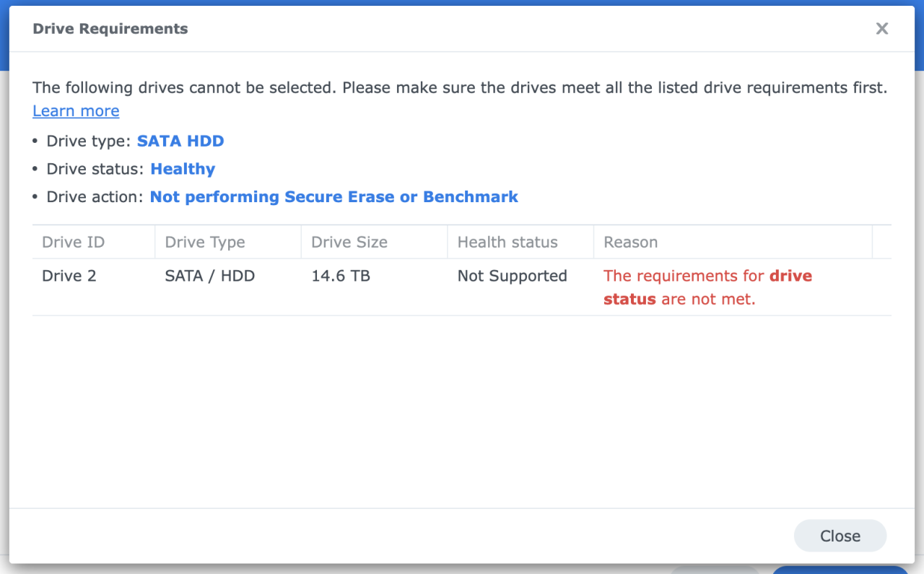The image size is (924, 574).
Task: Click the Drive Requirements dialog title
Action: [x=110, y=29]
